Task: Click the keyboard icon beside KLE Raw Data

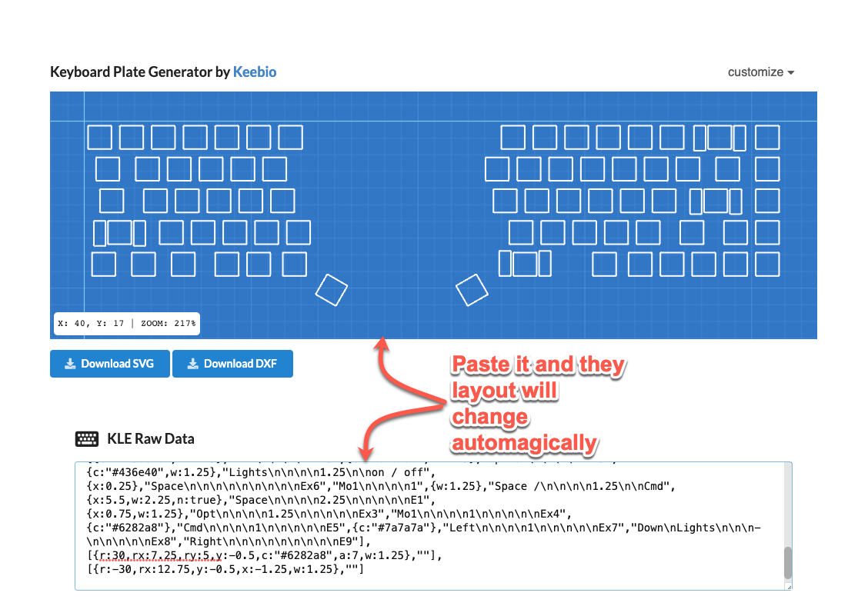Action: tap(87, 439)
